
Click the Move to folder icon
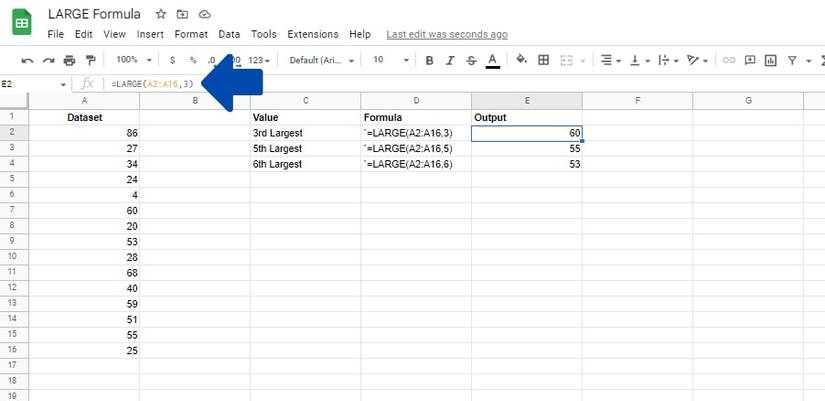coord(183,14)
